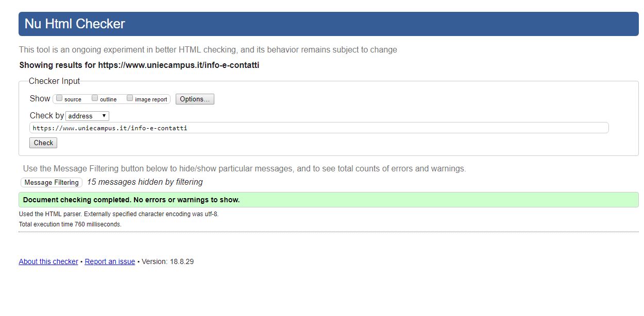
Task: Toggle the image report checkbox
Action: 130,98
